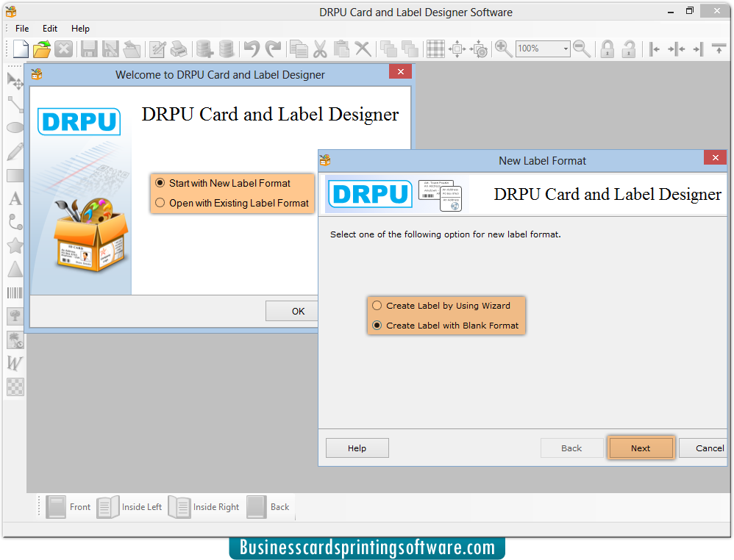
Task: Open the 100% zoom level dropdown
Action: (x=566, y=49)
